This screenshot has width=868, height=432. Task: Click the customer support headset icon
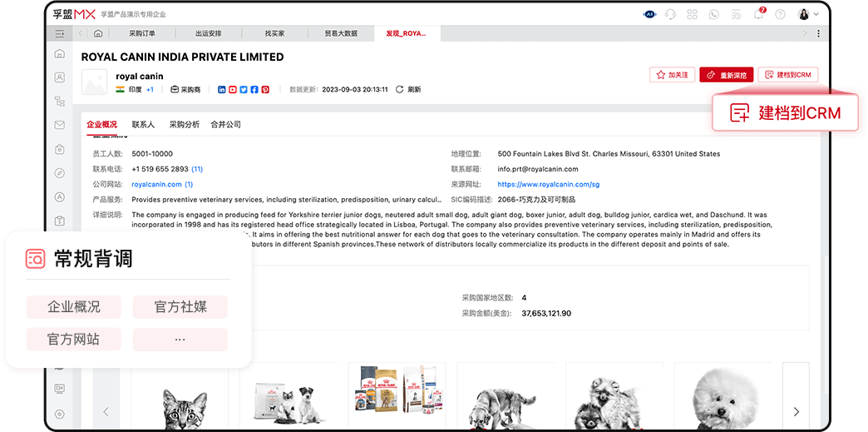pos(671,14)
